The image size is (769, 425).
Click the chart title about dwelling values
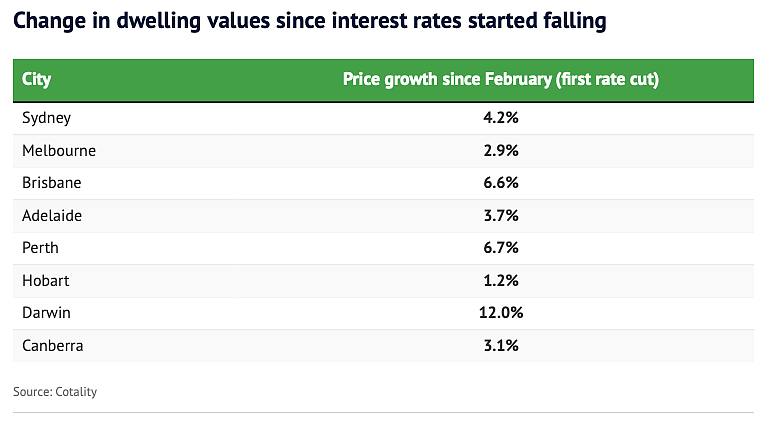pos(309,22)
